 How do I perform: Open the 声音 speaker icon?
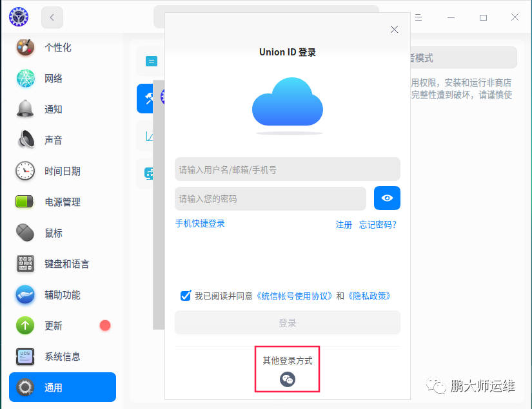(25, 140)
